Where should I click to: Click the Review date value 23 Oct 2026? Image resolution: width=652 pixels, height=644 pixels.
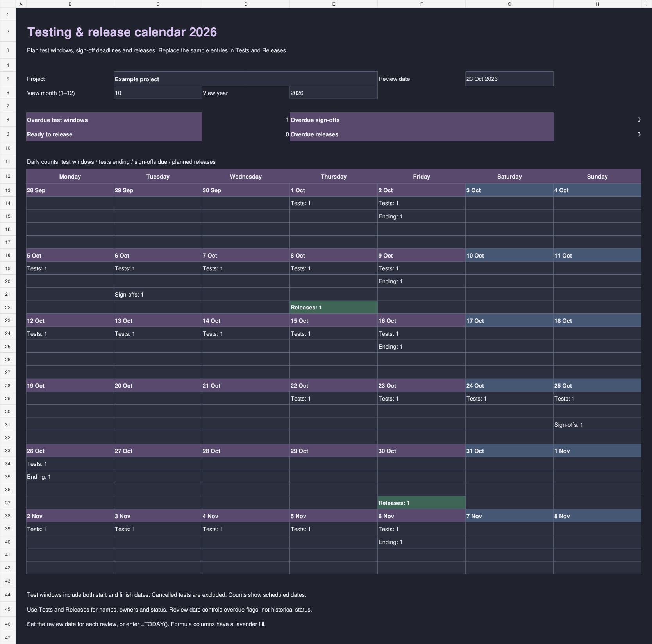point(509,79)
